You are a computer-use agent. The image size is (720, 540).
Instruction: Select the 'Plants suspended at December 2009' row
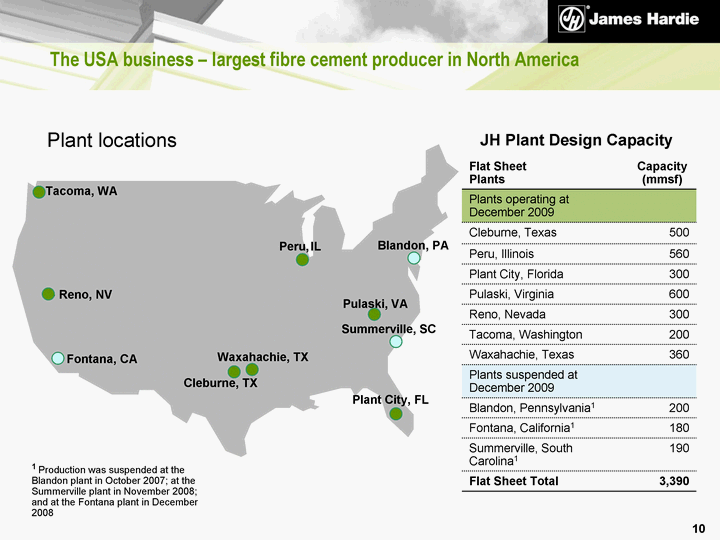tap(574, 382)
